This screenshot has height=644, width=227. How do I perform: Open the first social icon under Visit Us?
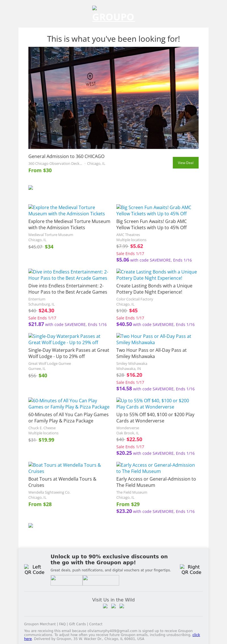click(105, 606)
